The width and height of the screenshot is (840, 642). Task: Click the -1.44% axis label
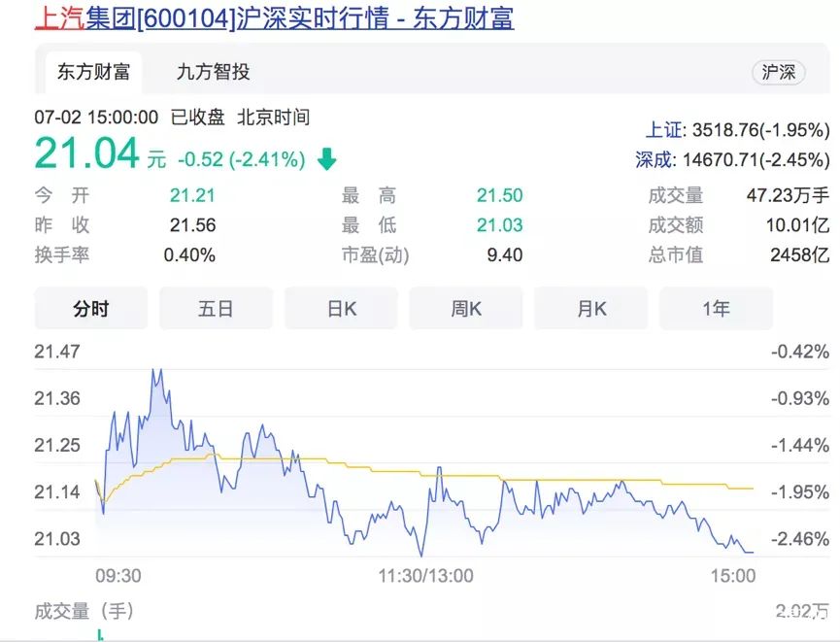coord(800,445)
